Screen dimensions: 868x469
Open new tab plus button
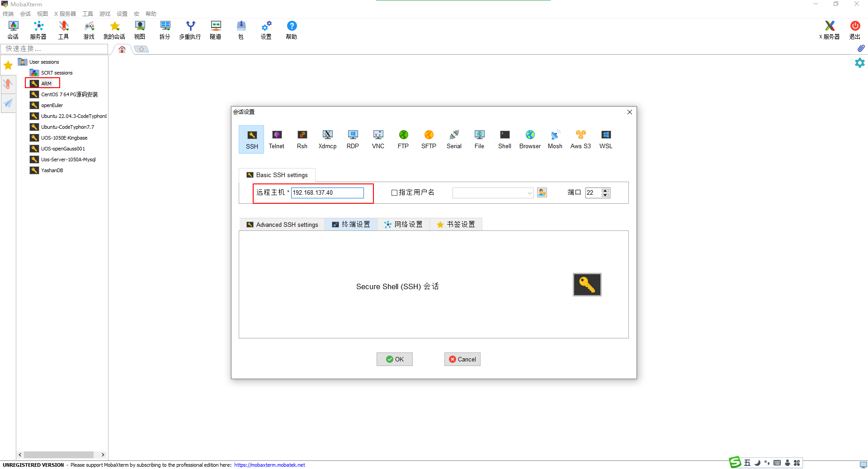pyautogui.click(x=142, y=49)
